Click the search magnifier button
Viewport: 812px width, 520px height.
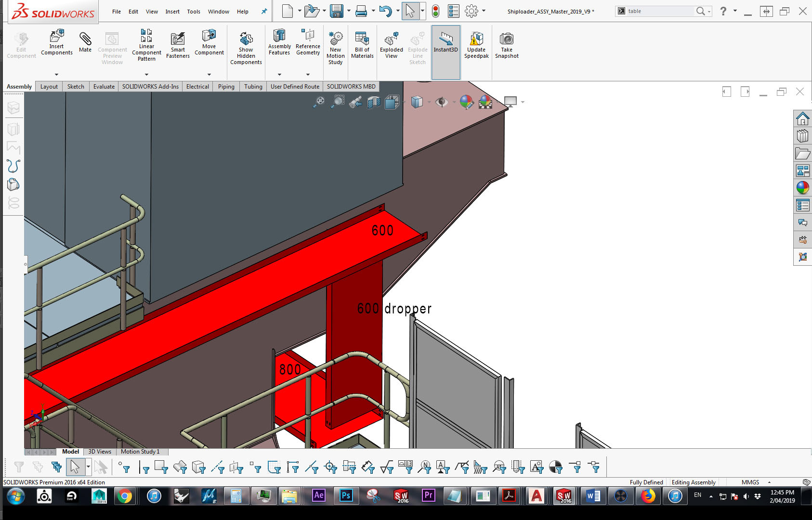[x=701, y=11]
